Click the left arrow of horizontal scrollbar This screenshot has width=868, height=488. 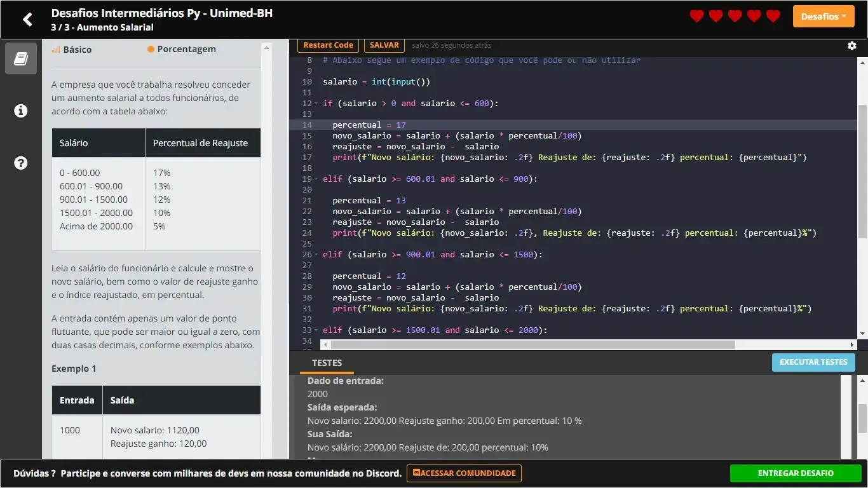point(325,344)
